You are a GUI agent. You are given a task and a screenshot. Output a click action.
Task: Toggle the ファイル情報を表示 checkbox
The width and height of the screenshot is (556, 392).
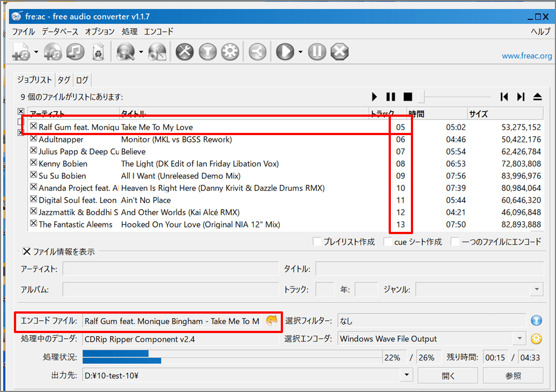click(x=27, y=251)
